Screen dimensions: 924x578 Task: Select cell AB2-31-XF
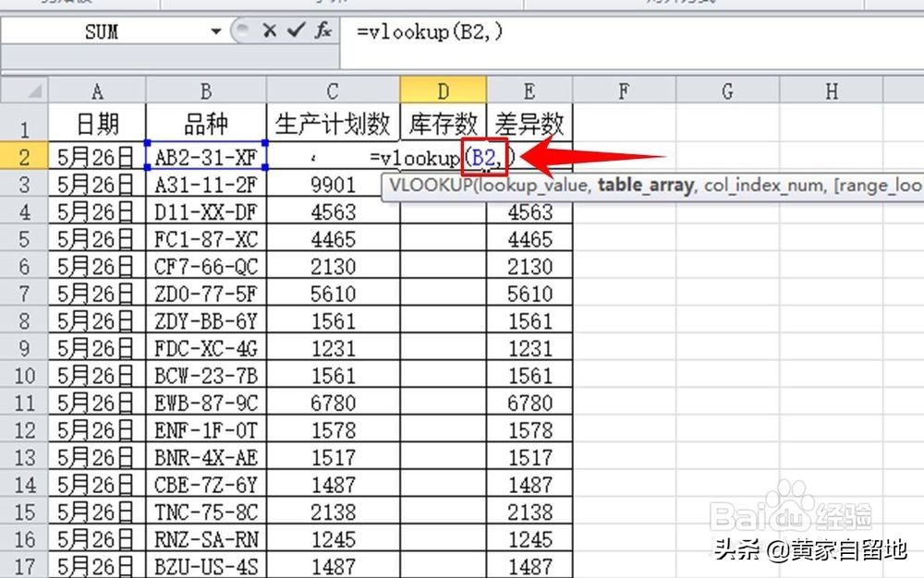point(206,157)
